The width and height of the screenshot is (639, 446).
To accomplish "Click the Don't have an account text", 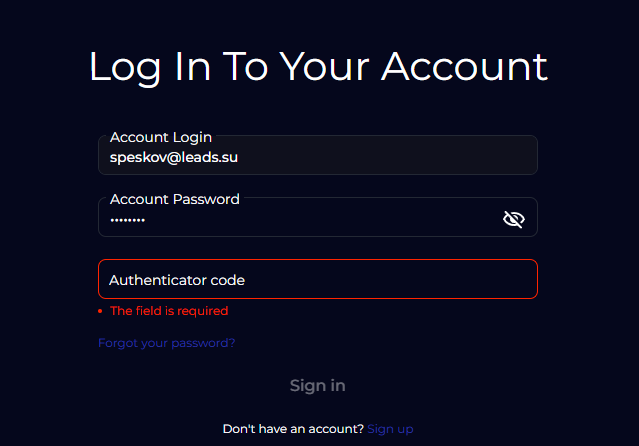I will [292, 429].
